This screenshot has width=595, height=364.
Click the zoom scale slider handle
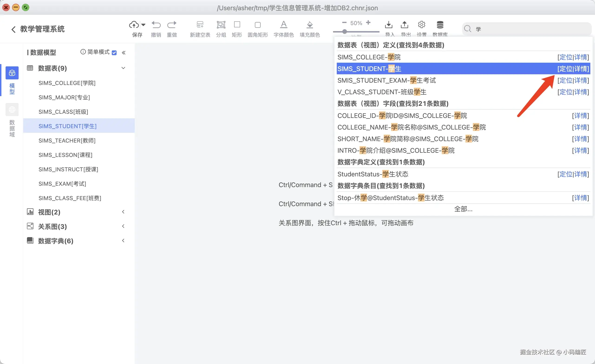click(x=345, y=32)
